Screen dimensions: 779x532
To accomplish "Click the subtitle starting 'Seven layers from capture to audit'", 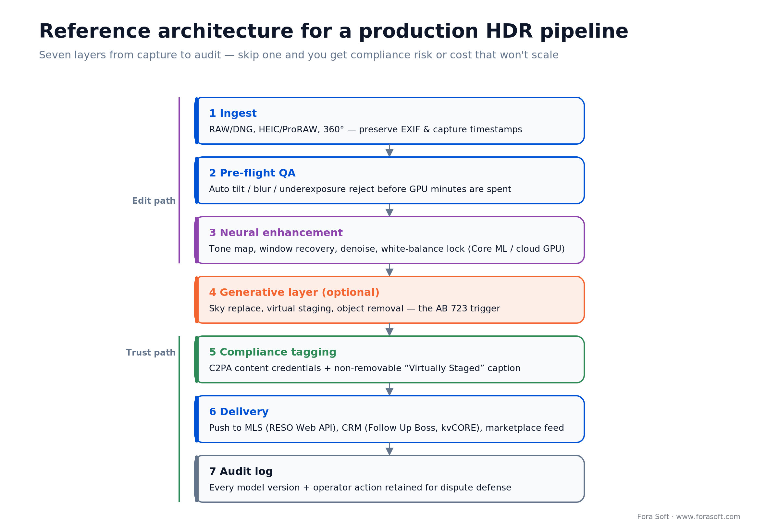I will (x=299, y=55).
